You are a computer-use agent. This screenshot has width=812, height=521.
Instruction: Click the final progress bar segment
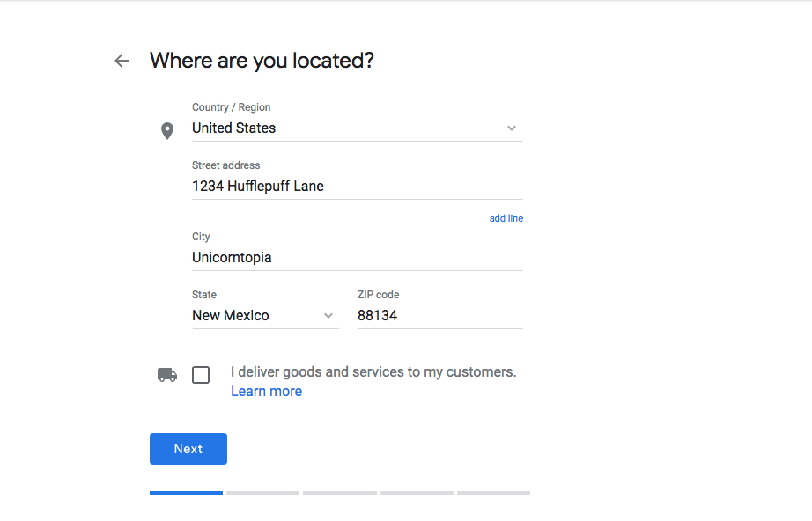(492, 493)
